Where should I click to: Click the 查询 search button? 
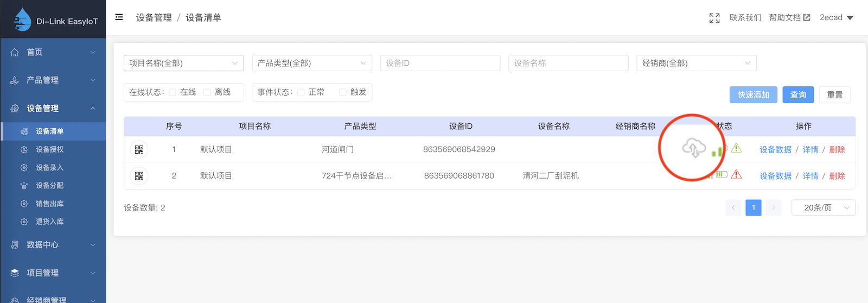click(798, 94)
